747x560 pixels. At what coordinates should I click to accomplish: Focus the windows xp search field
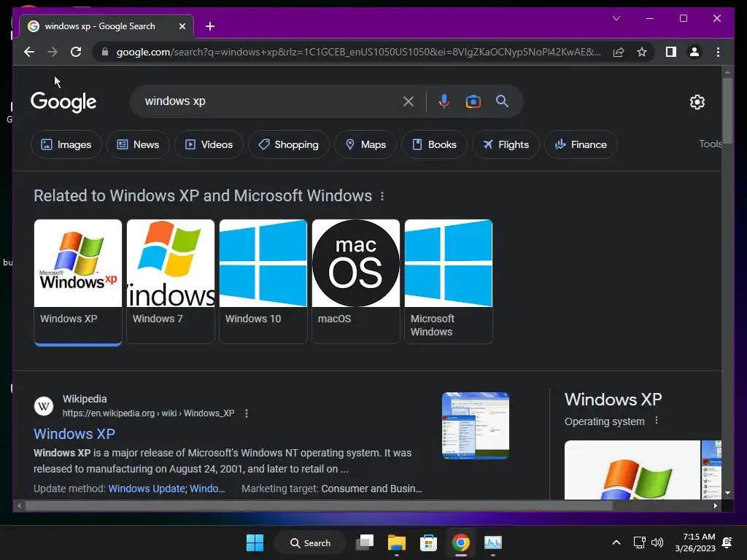click(x=269, y=101)
